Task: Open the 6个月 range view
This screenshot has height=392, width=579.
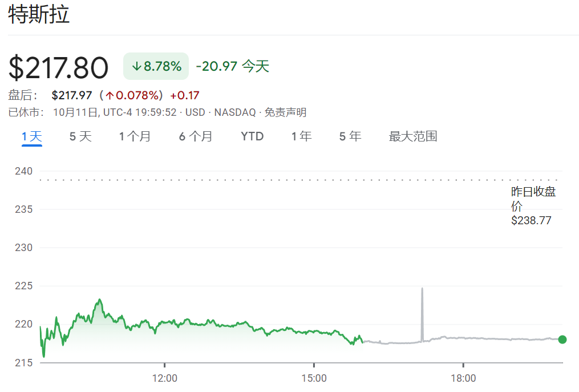Action: (x=196, y=136)
